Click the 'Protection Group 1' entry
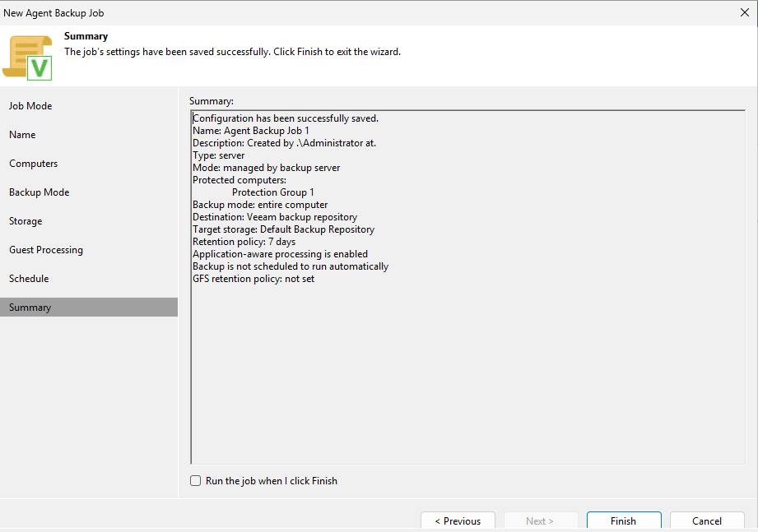Viewport: 758px width, 532px height. 273,192
